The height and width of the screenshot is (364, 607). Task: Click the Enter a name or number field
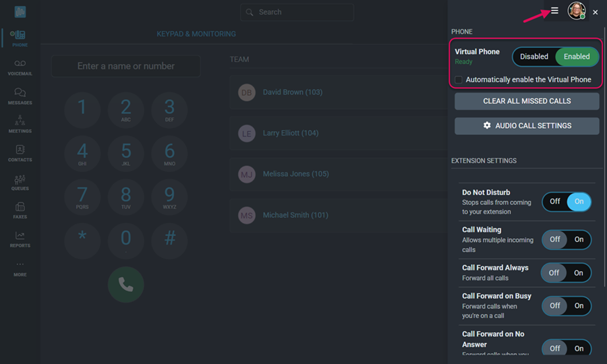click(126, 66)
